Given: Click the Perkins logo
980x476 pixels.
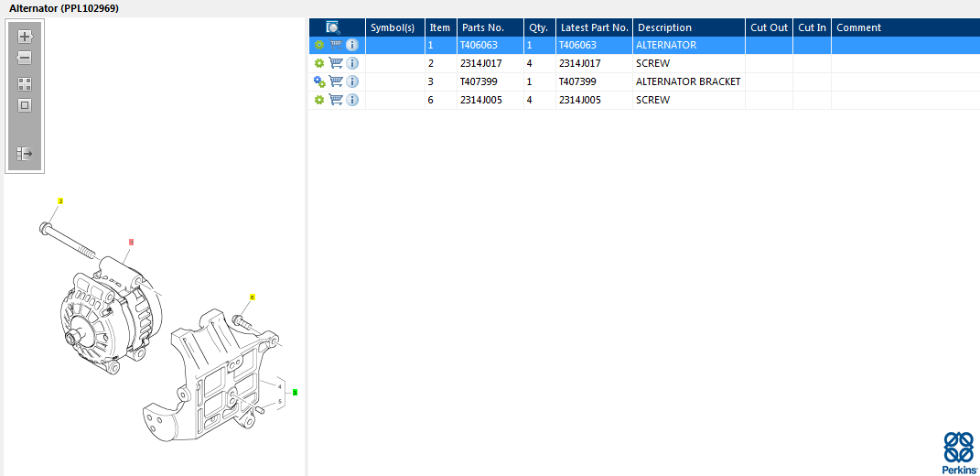Looking at the screenshot, I should pyautogui.click(x=959, y=452).
